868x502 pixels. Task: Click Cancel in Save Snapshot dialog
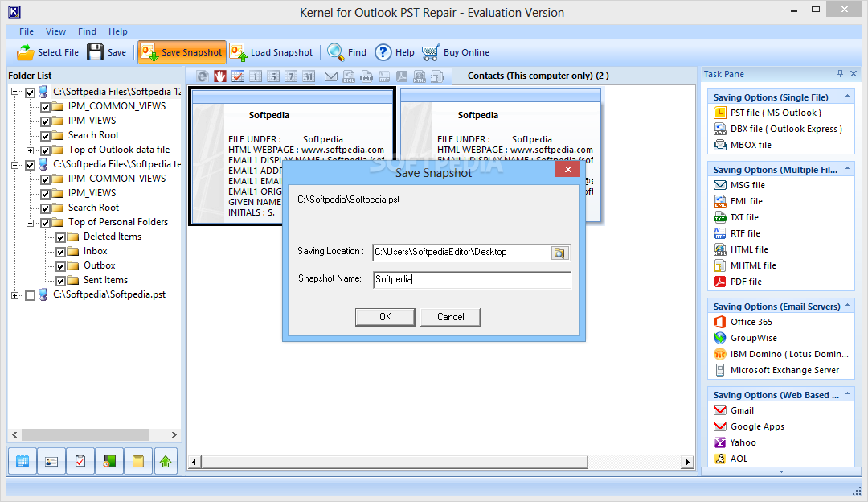click(x=451, y=317)
